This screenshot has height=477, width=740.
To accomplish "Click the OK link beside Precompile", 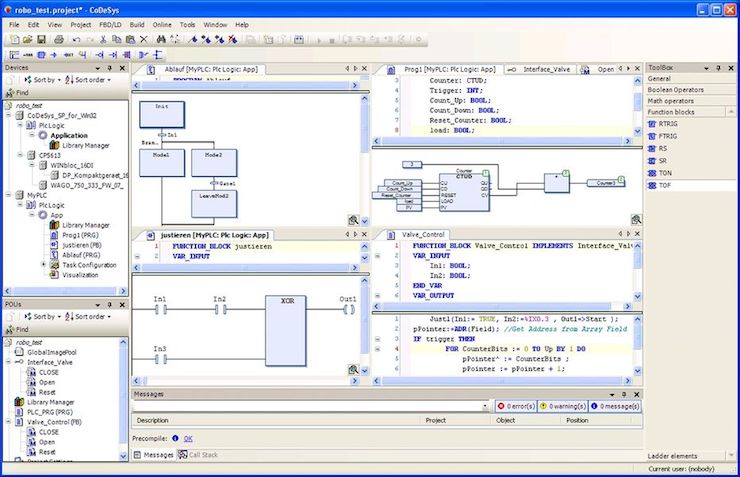I will [188, 438].
